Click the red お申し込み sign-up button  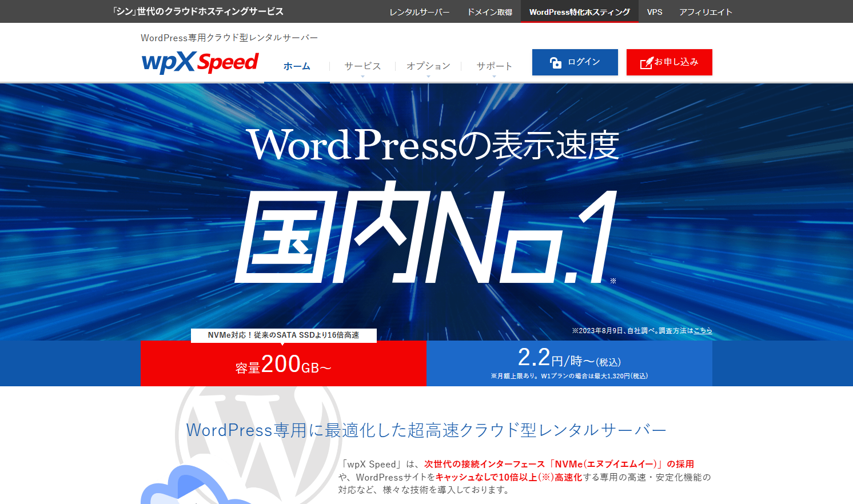(x=669, y=62)
